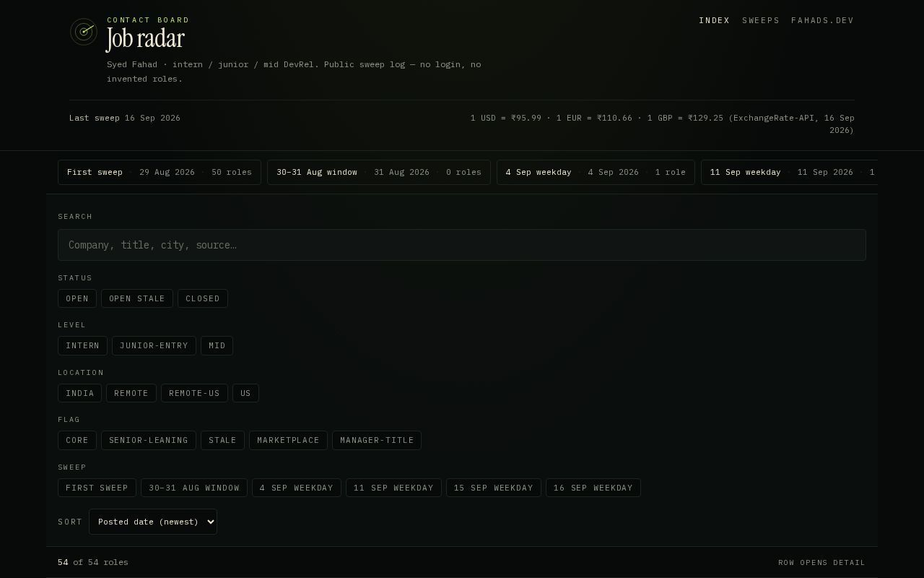Enable the STALE flag filter
Viewport: 924px width, 578px height.
[222, 440]
